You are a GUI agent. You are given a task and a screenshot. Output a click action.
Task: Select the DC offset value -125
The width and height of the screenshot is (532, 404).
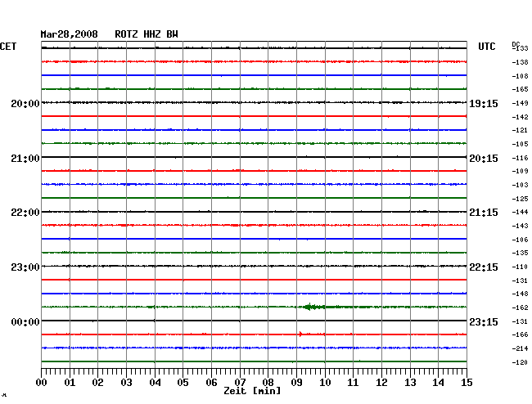tap(520, 199)
